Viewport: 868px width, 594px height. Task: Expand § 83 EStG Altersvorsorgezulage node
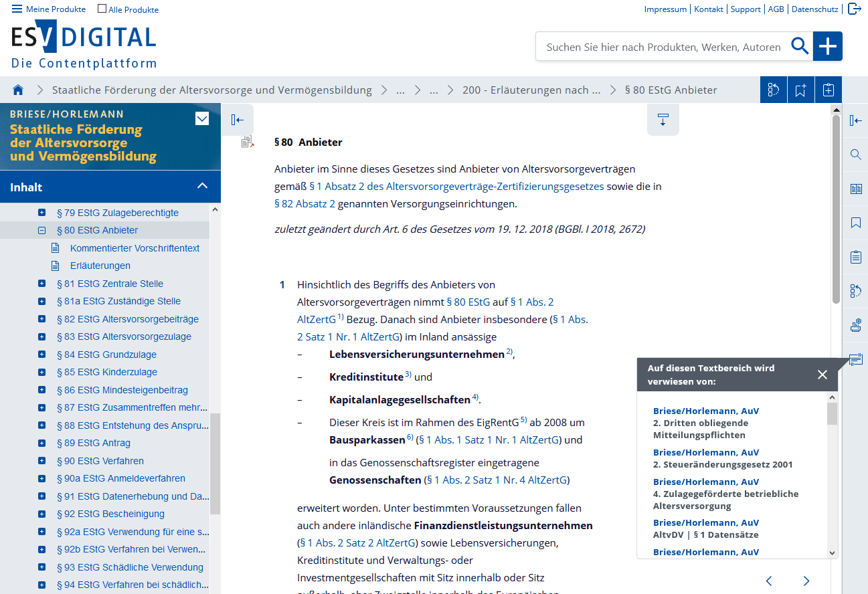point(41,336)
